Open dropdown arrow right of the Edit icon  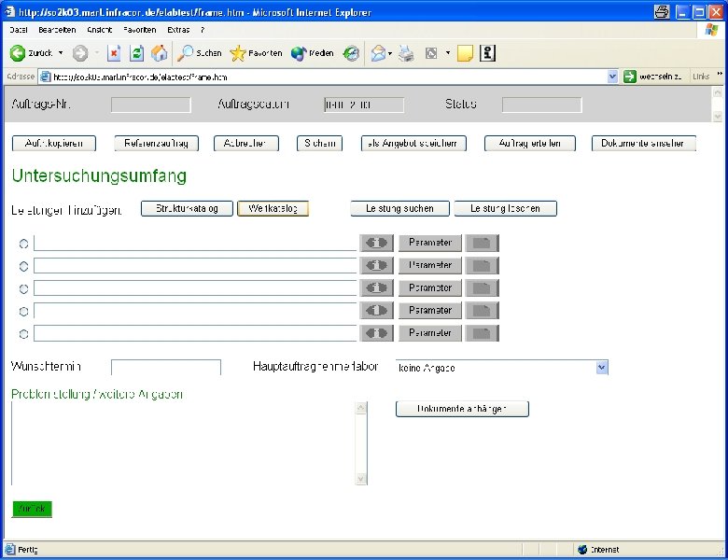point(448,53)
